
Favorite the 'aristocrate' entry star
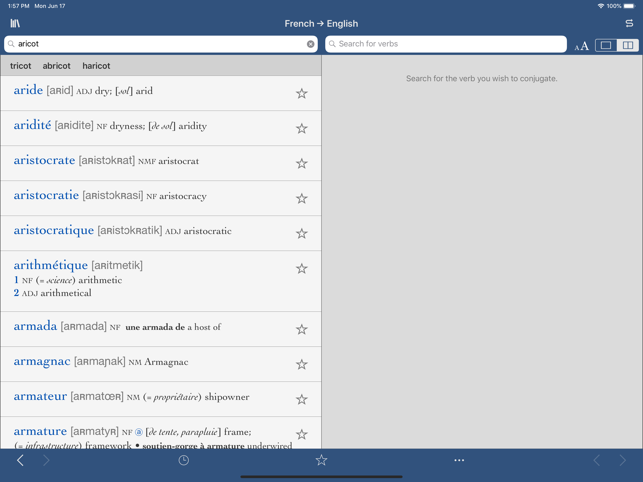pyautogui.click(x=301, y=163)
